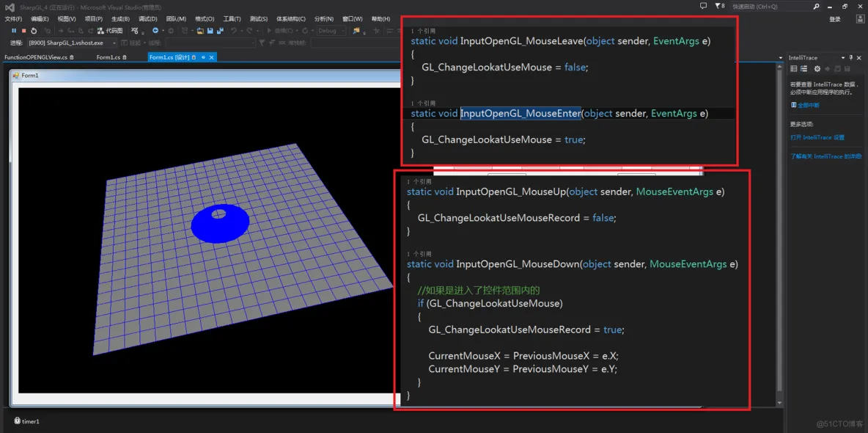Click the Redo arrow icon
This screenshot has height=433, width=868.
[250, 31]
